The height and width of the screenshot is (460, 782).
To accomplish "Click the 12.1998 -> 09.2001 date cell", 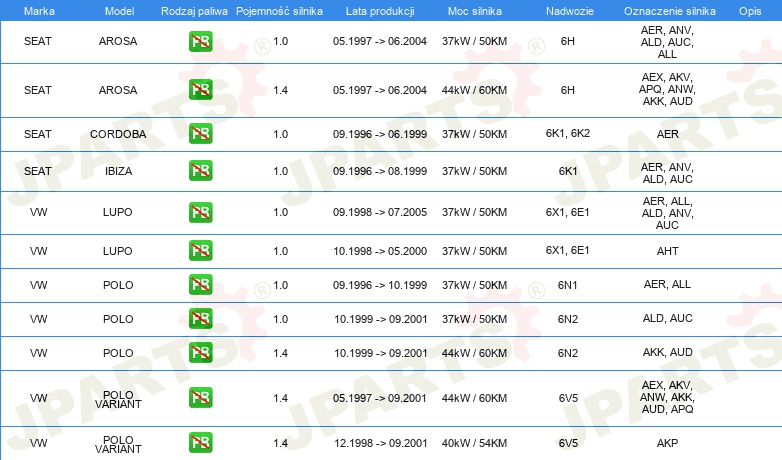I will 381,443.
